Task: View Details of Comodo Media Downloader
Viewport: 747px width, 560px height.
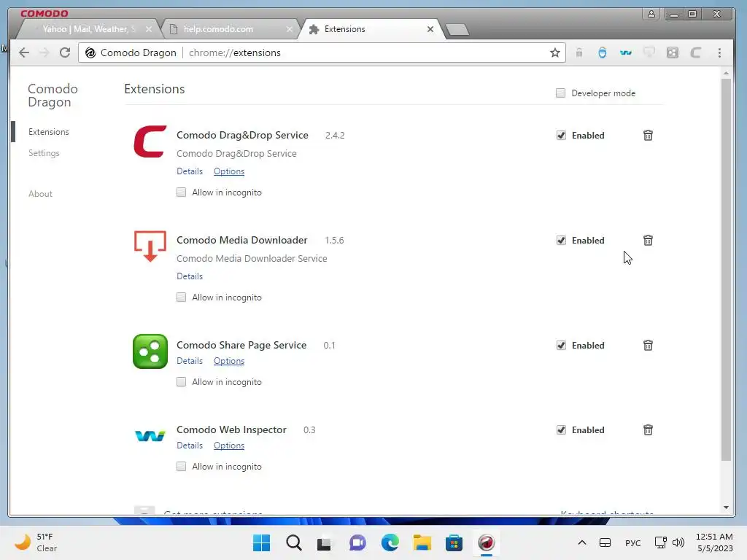Action: [x=190, y=276]
